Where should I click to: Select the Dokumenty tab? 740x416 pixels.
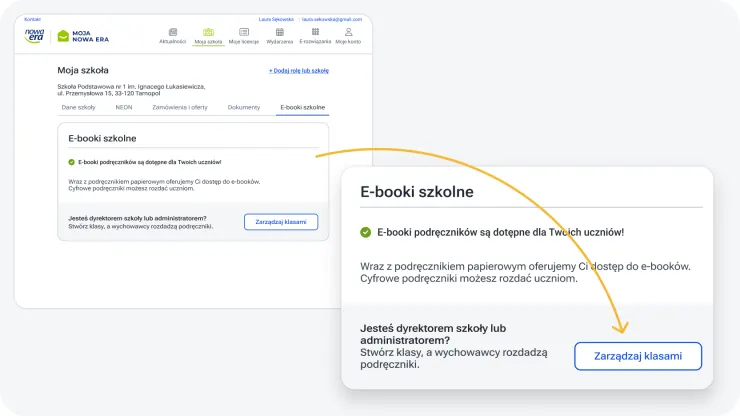click(243, 107)
